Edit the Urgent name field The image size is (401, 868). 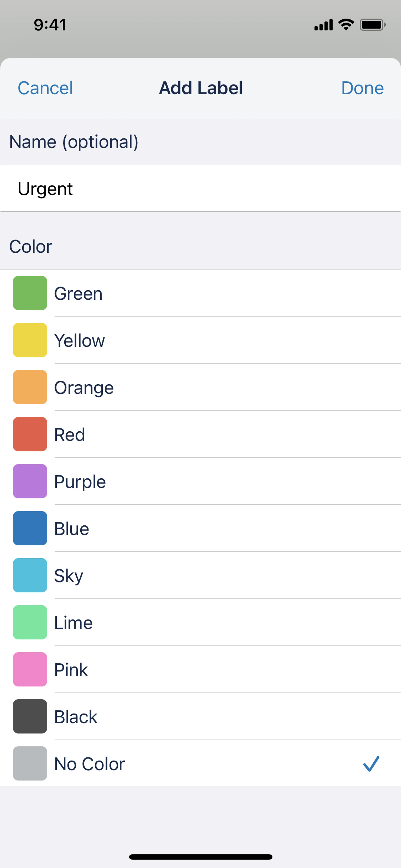200,188
